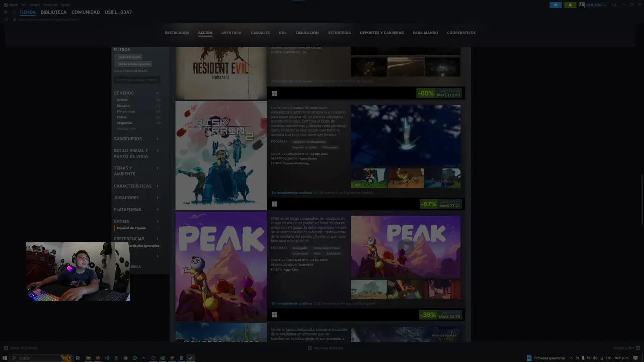This screenshot has width=644, height=362.
Task: Click PEAK -38% discount price button
Action: click(x=441, y=315)
